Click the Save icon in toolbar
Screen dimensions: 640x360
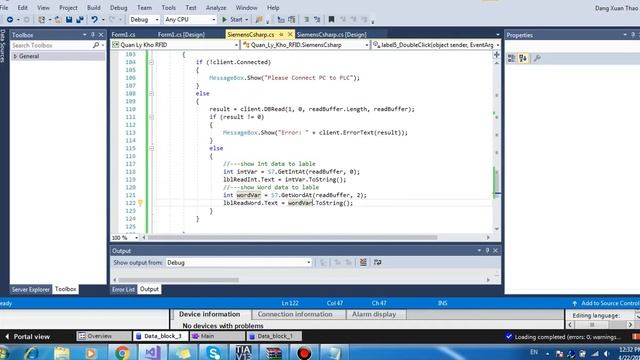point(69,20)
